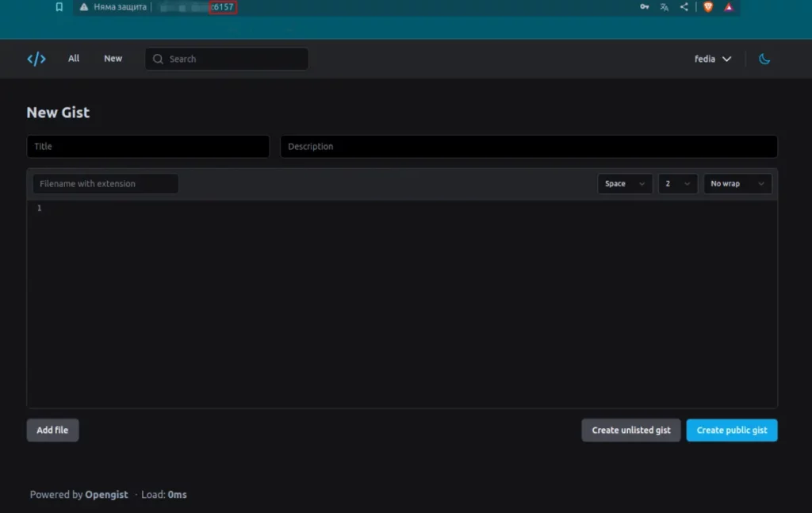Click the address bar port 6157 text
812x513 pixels.
coord(223,6)
